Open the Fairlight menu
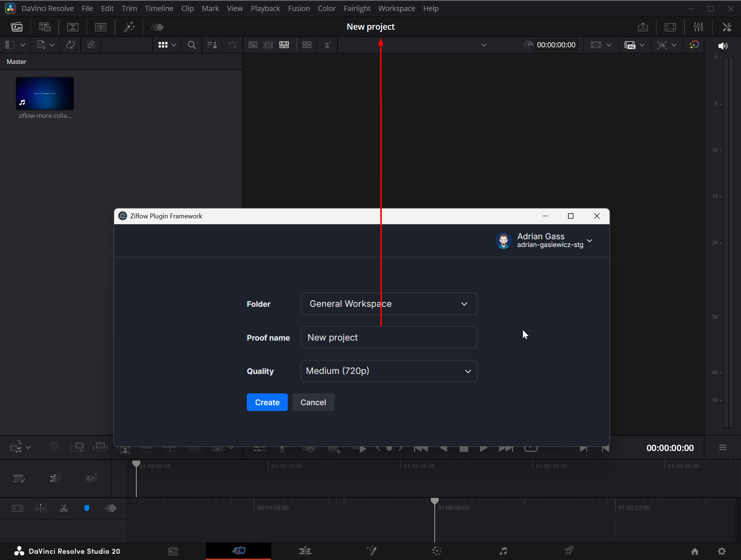This screenshot has height=560, width=741. pos(357,8)
